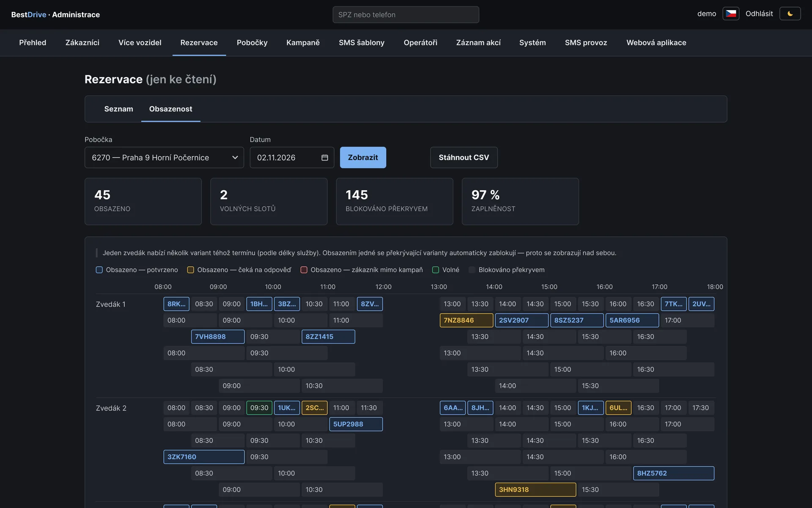812x508 pixels.
Task: Open reservation 8ZZ1415
Action: click(x=328, y=337)
